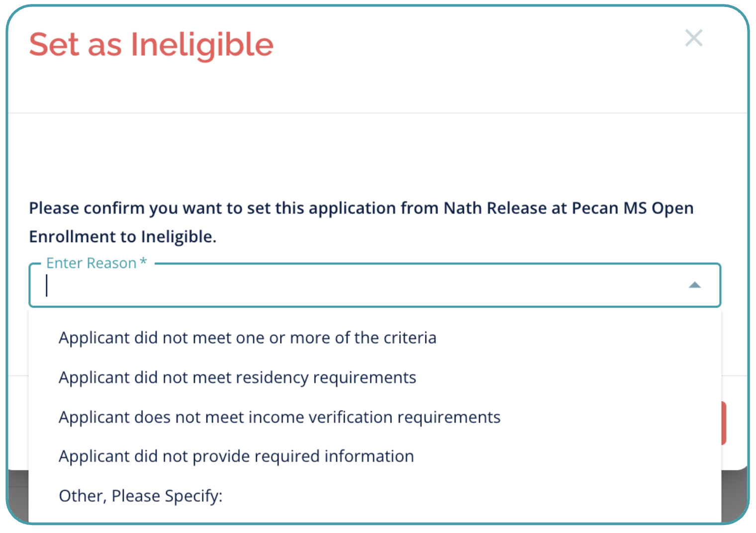This screenshot has height=533, width=756.
Task: Click the dimmed backdrop left of the dropdown list
Action: [x=18, y=497]
